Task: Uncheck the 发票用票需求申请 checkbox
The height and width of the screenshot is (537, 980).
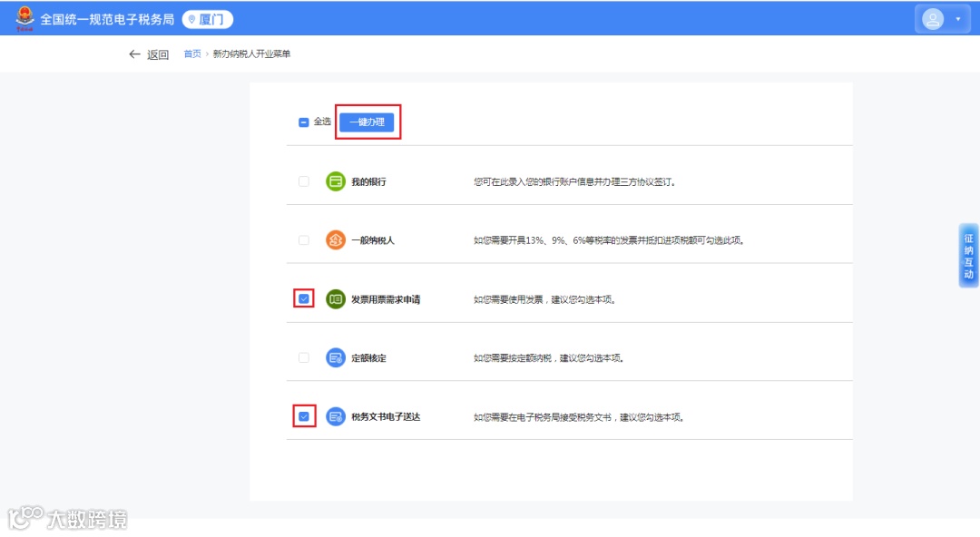Action: click(x=303, y=298)
